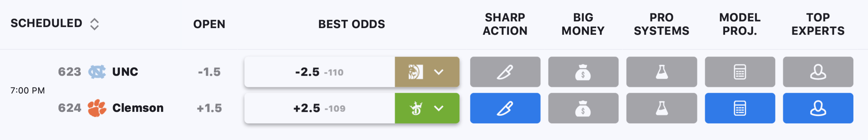The image size is (868, 140).
Task: Open the Clemson team name link
Action: 138,108
